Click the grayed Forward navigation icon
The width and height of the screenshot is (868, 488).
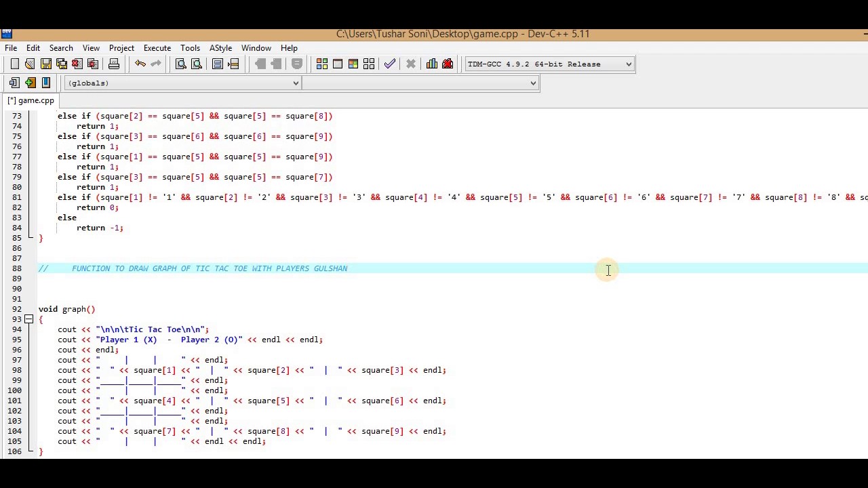tap(276, 64)
